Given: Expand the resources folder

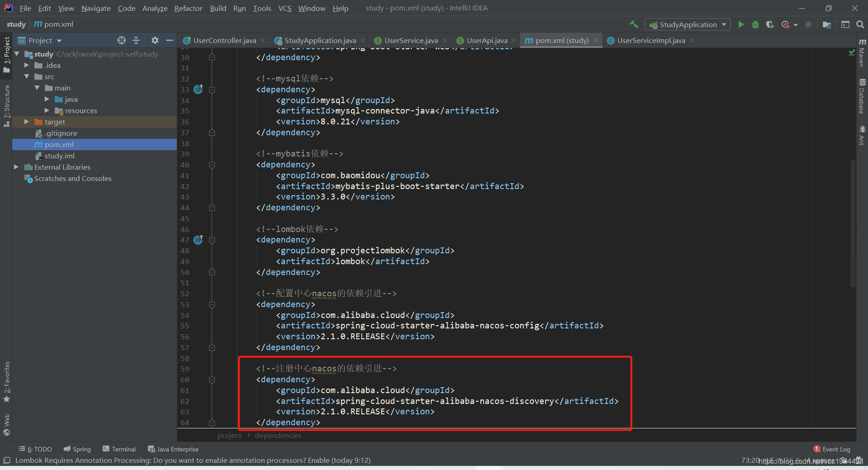Looking at the screenshot, I should click(x=47, y=110).
